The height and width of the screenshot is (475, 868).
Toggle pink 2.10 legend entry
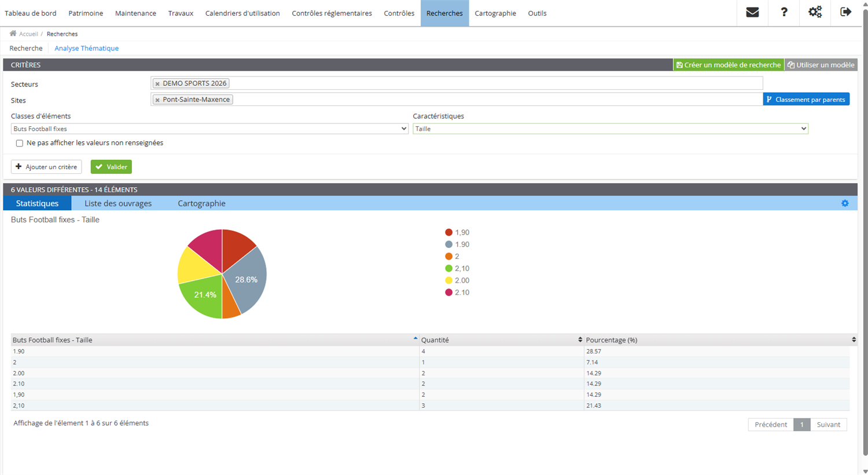(457, 293)
